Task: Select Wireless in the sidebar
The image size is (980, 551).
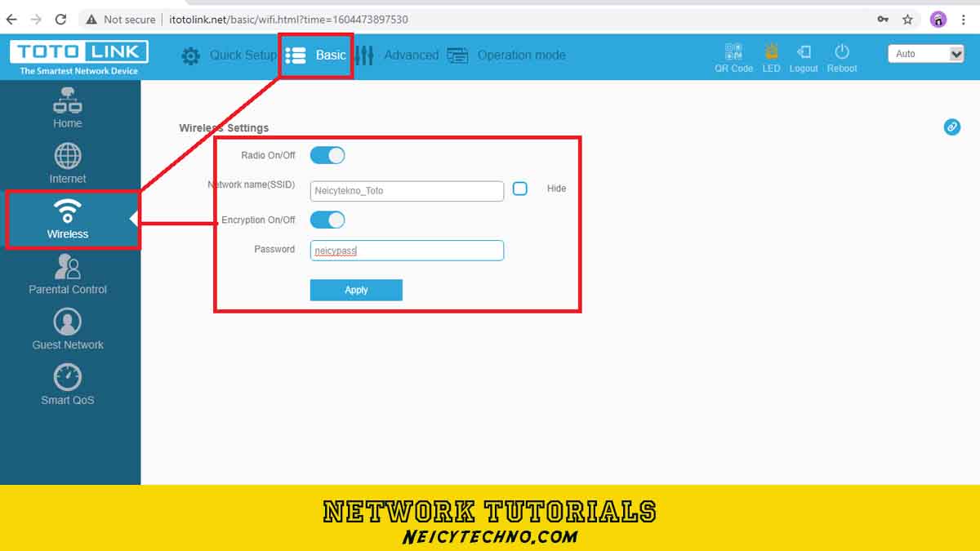Action: pos(68,219)
